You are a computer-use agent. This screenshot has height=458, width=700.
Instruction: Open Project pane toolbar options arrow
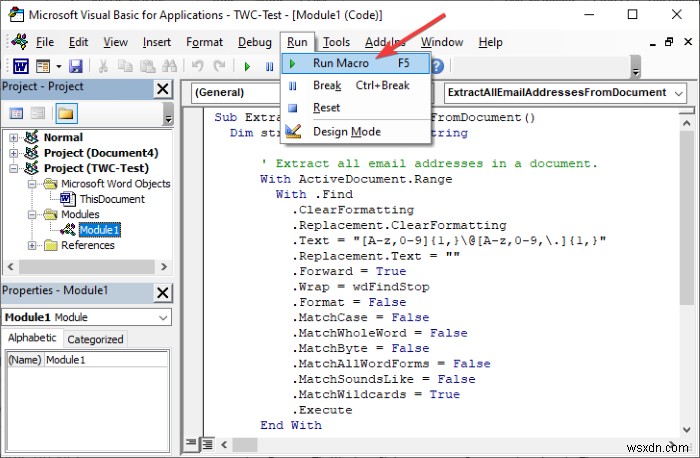pos(168,114)
